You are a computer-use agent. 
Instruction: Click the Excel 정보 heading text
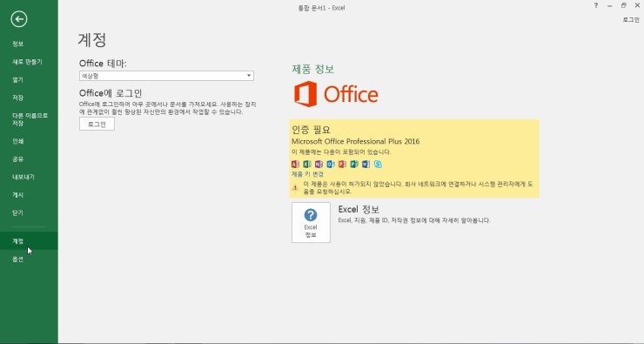[x=359, y=209]
